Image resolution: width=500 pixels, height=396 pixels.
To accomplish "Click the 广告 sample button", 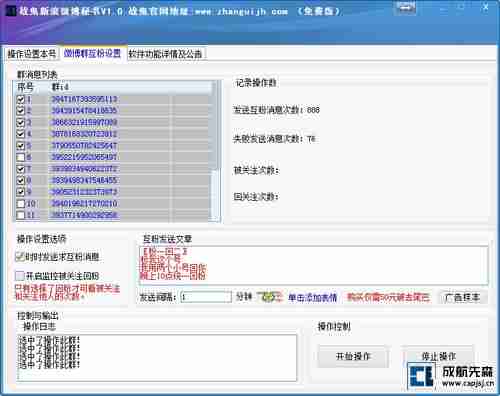I will tap(462, 297).
